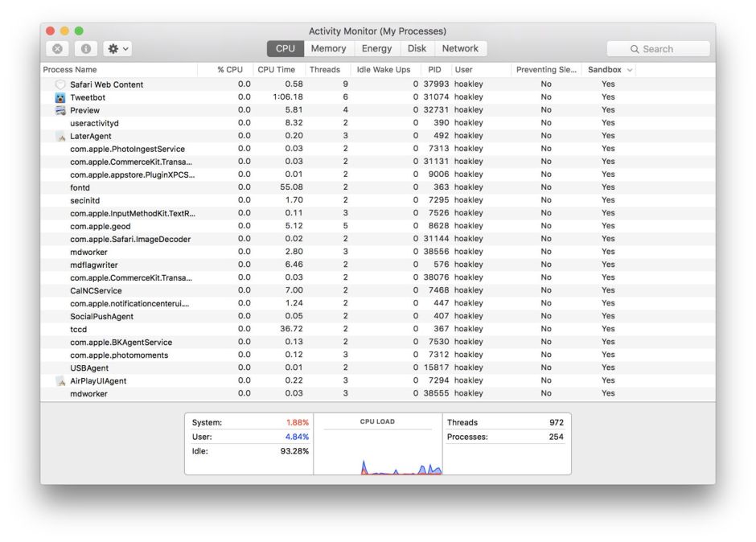Click the CPU Load graph
This screenshot has width=756, height=542.
(x=378, y=450)
